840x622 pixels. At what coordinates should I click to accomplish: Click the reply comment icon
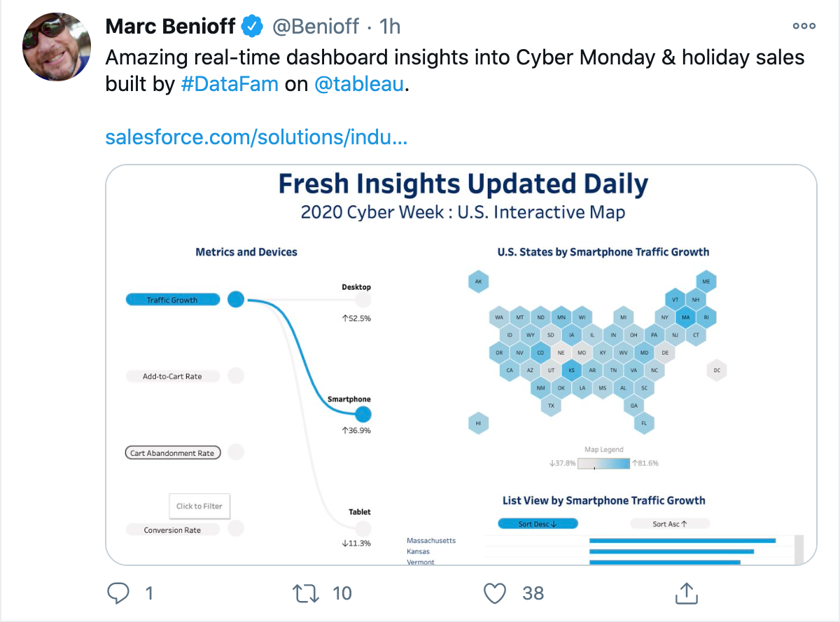click(x=119, y=593)
